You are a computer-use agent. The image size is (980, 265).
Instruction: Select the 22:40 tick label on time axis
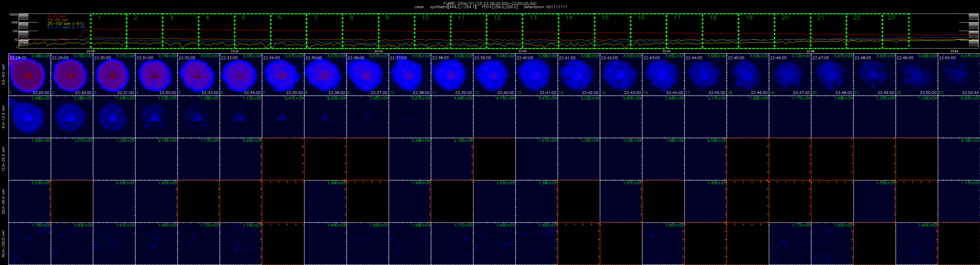522,51
